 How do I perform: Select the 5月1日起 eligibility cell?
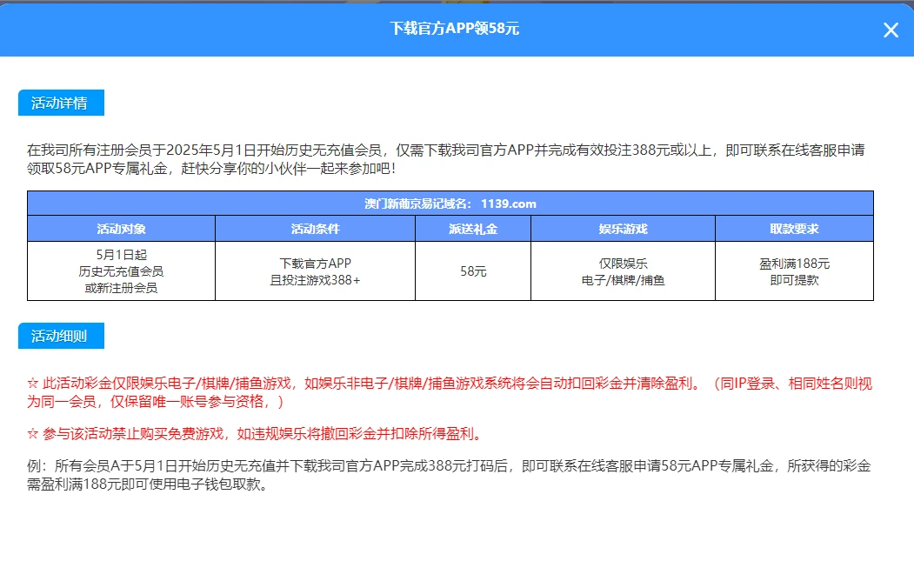click(121, 270)
